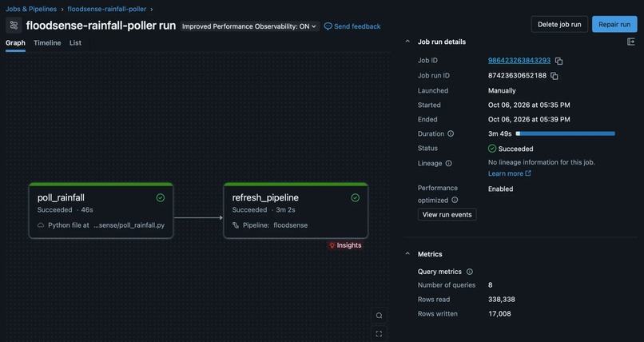Open Insights badge under refresh_pipeline

(345, 245)
